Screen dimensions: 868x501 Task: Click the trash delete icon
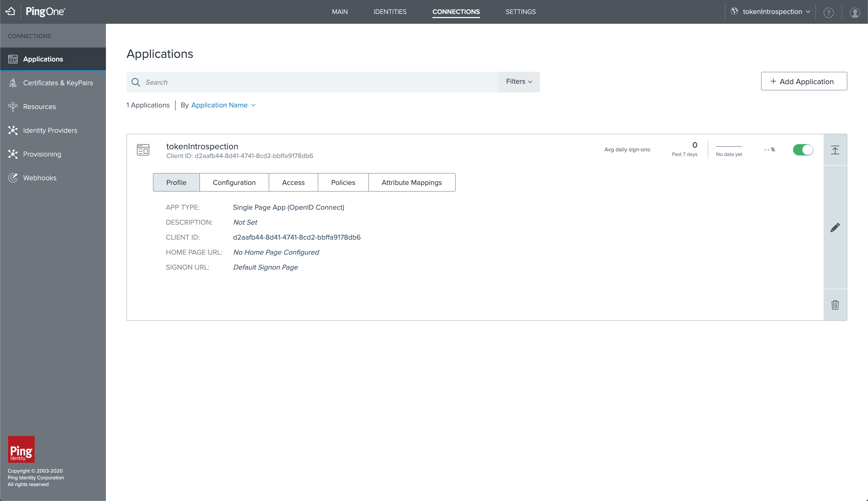pyautogui.click(x=835, y=305)
